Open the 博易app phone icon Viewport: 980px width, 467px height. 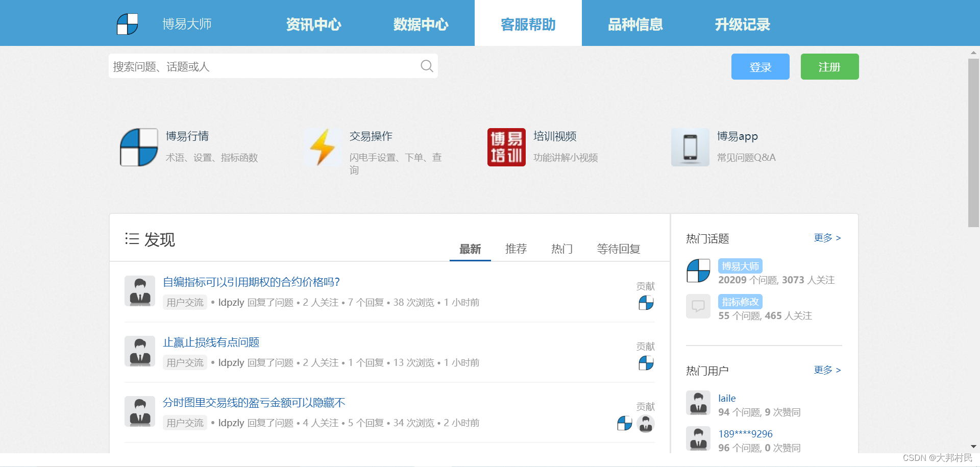click(x=690, y=148)
